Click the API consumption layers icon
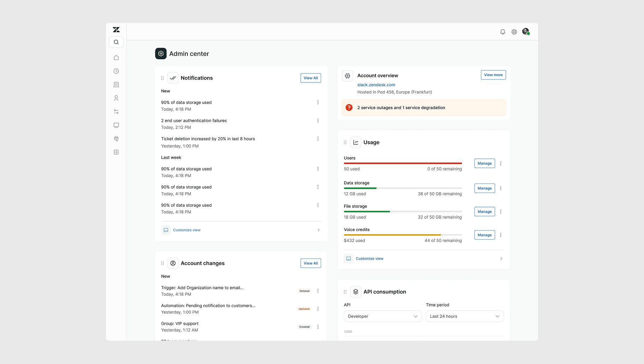The image size is (644, 364). (x=356, y=292)
